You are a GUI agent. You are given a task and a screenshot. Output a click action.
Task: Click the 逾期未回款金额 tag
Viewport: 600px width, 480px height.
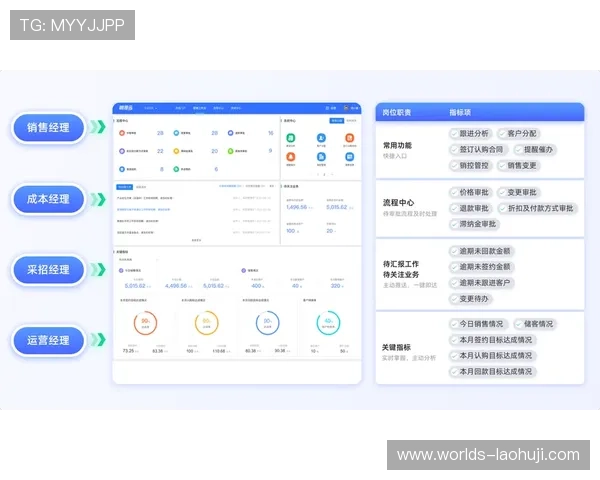[481, 251]
